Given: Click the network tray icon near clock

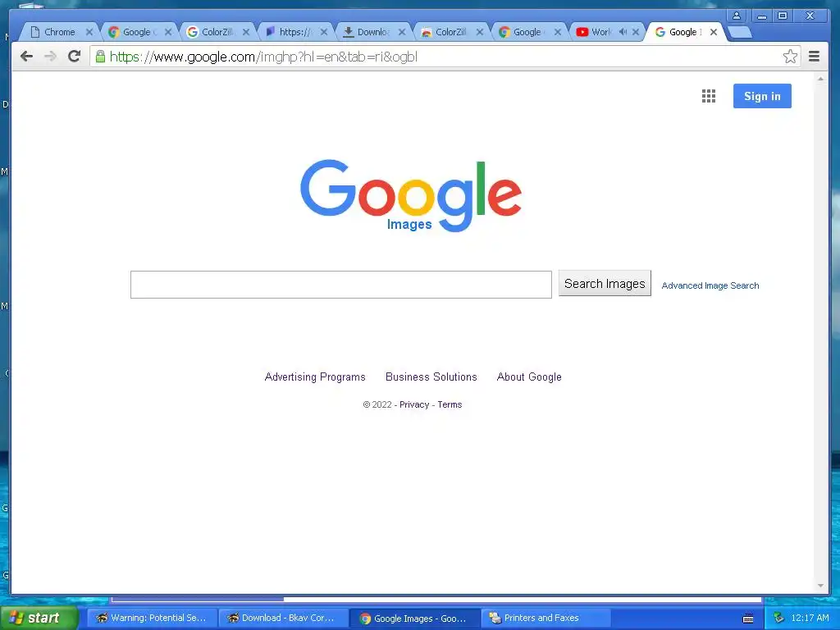Looking at the screenshot, I should (778, 619).
